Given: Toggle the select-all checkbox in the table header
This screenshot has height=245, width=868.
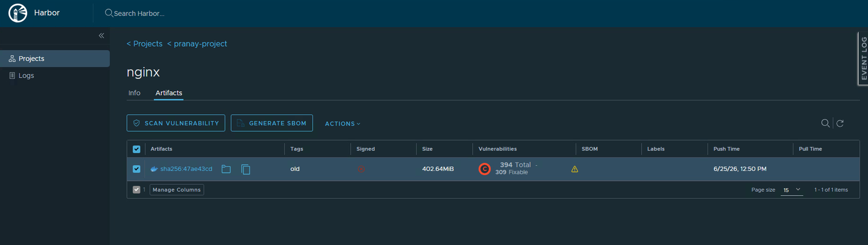Looking at the screenshot, I should pos(136,149).
